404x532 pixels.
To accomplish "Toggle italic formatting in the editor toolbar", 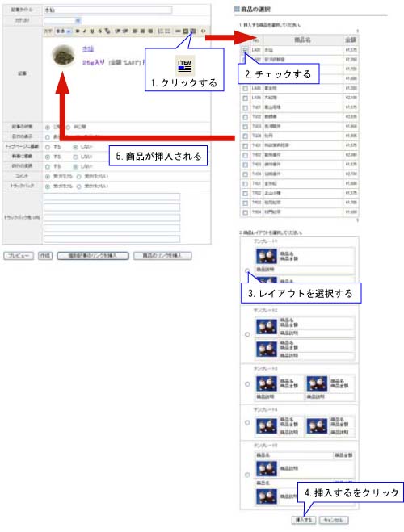I will (x=85, y=31).
